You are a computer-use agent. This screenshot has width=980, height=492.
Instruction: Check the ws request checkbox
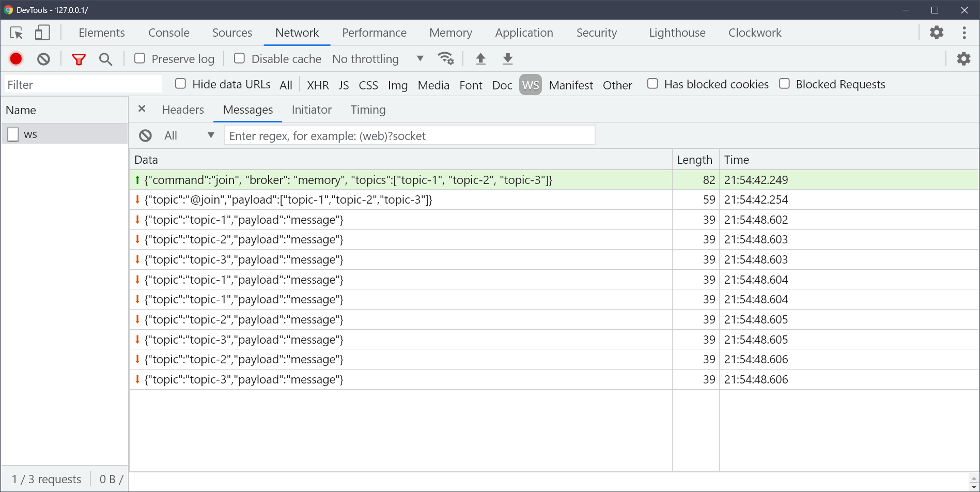click(12, 133)
